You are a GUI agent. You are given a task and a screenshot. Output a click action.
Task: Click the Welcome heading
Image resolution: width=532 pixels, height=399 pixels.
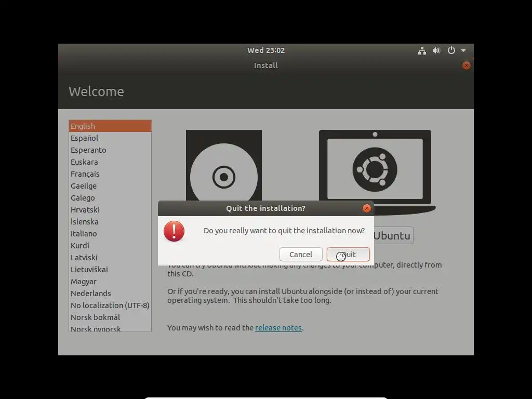click(x=96, y=91)
